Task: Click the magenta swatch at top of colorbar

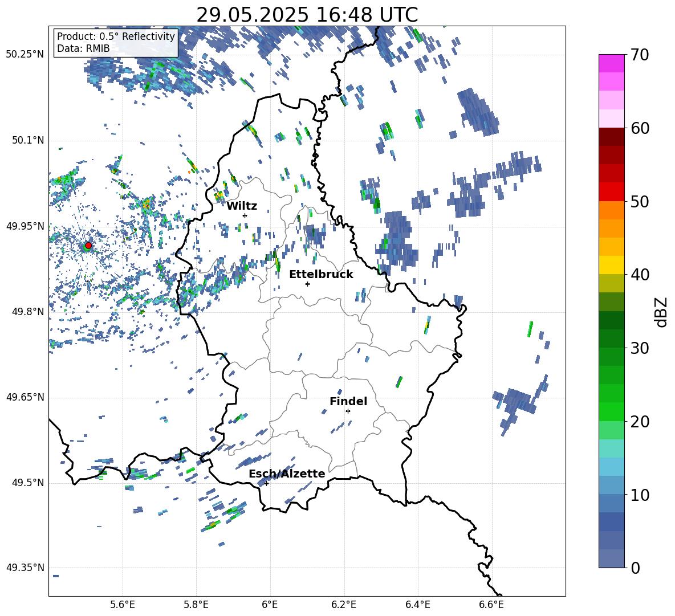Action: 611,64
